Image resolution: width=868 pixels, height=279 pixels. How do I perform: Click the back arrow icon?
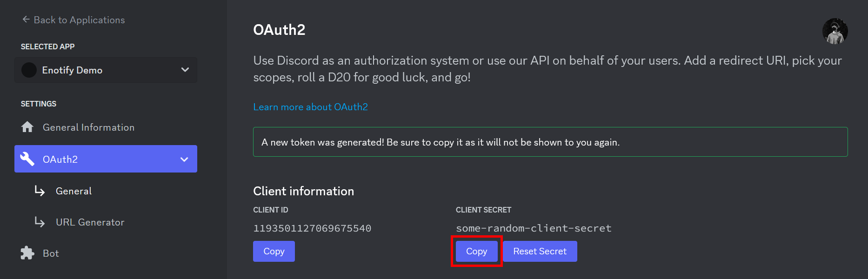[26, 20]
